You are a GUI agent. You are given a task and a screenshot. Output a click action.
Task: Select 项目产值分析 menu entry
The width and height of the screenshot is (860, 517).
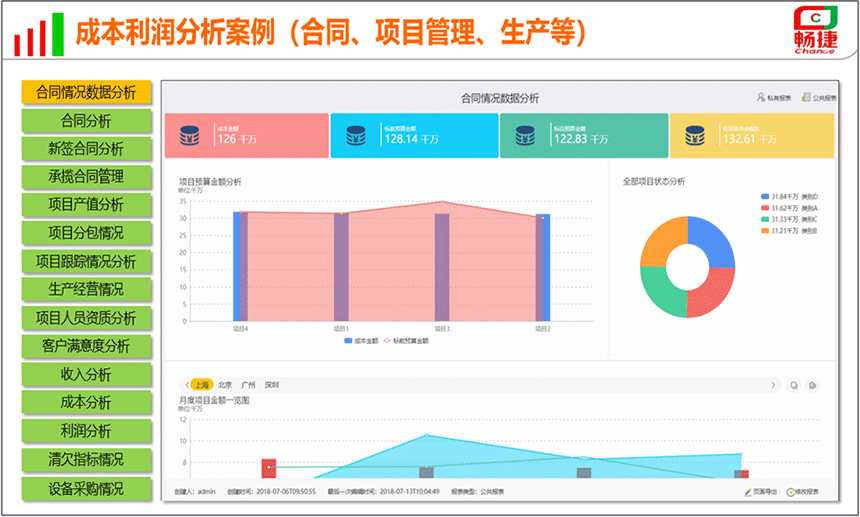[x=86, y=204]
